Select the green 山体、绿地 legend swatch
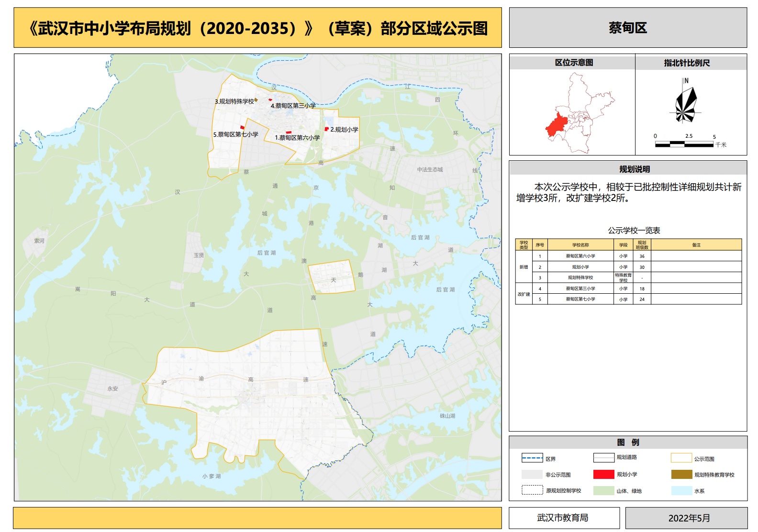The width and height of the screenshot is (758, 532). [603, 490]
